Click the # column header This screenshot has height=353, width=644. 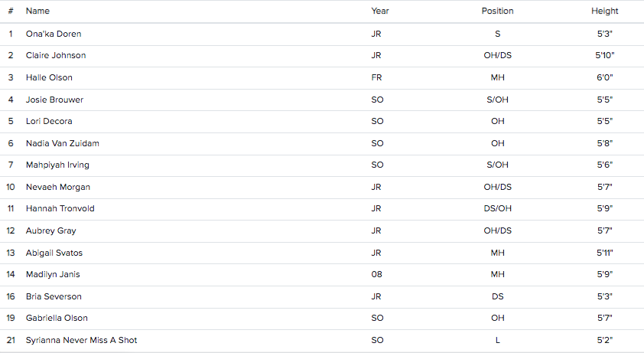(11, 11)
